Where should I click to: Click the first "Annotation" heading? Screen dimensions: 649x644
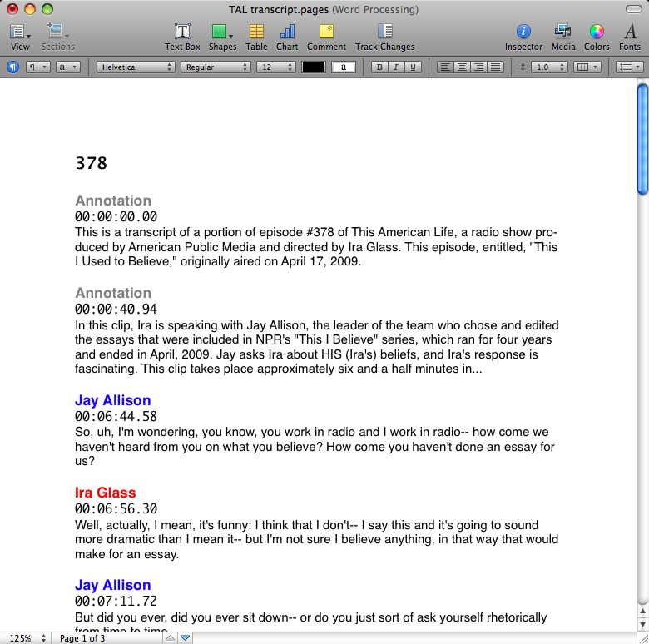point(113,201)
